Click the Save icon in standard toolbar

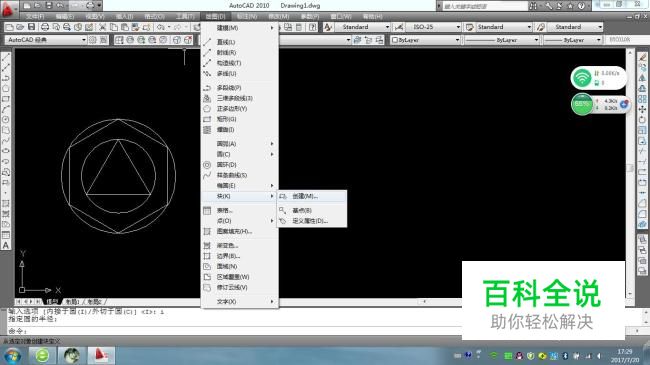[31, 27]
